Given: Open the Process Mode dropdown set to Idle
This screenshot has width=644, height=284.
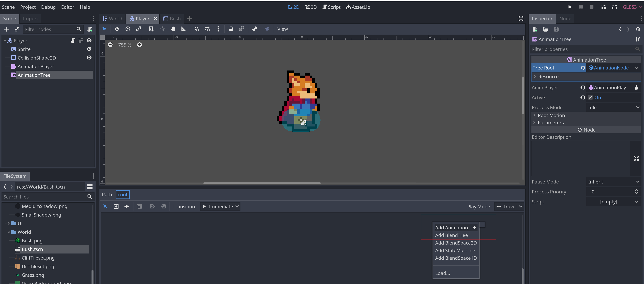Looking at the screenshot, I should (x=613, y=107).
